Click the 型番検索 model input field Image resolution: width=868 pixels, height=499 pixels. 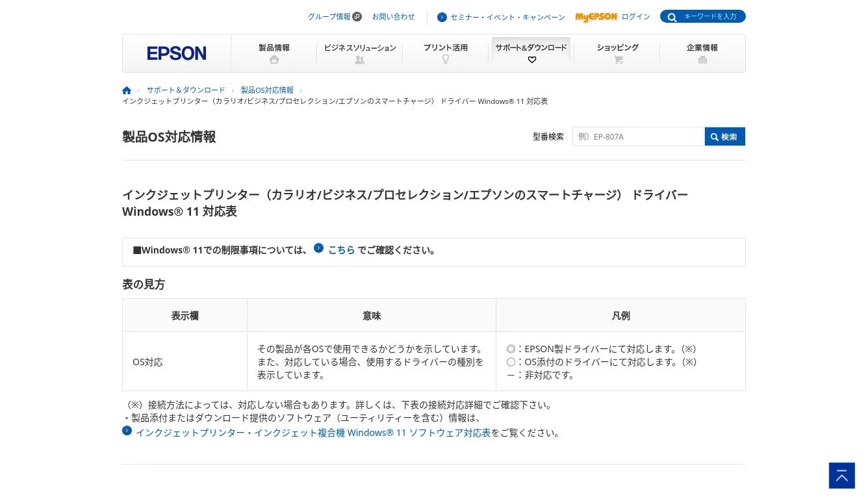click(639, 136)
